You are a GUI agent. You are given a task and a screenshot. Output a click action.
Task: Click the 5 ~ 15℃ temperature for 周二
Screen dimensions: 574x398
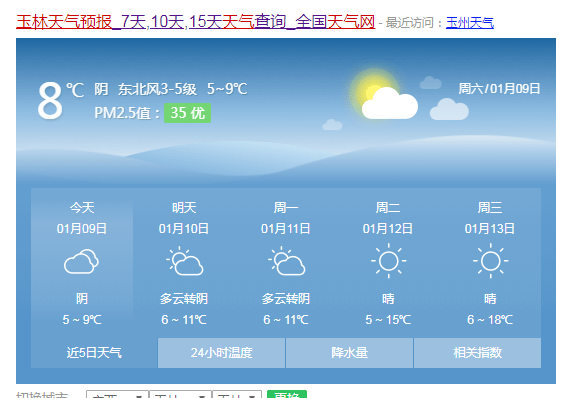[388, 320]
